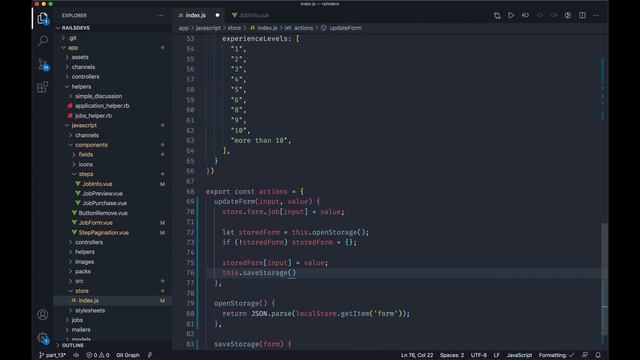Click the feedback icon in status bar

[x=585, y=355]
